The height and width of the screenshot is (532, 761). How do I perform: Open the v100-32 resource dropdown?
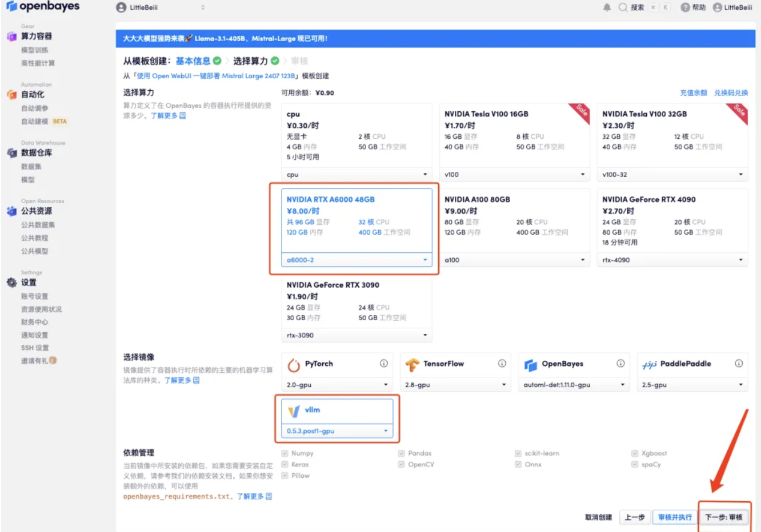672,175
